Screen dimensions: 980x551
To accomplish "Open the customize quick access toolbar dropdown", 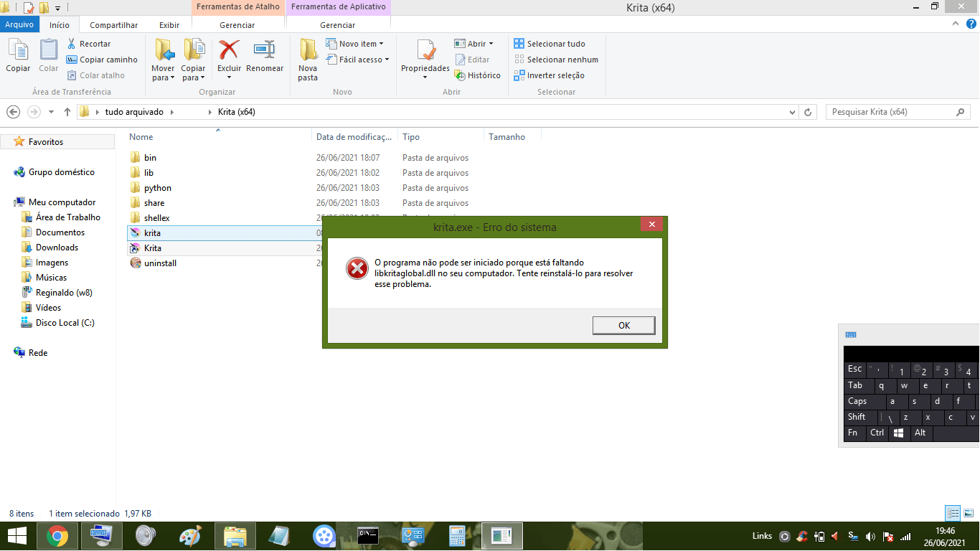I will pos(57,9).
